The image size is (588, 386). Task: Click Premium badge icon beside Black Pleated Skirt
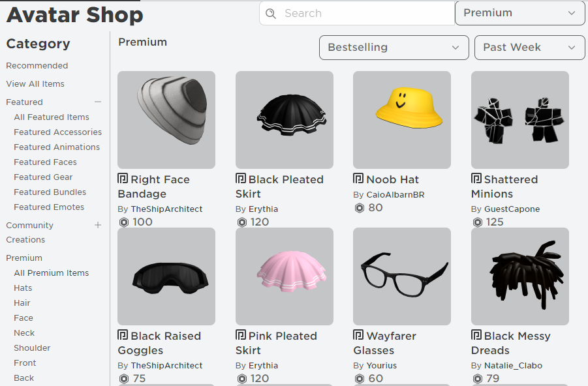point(241,179)
